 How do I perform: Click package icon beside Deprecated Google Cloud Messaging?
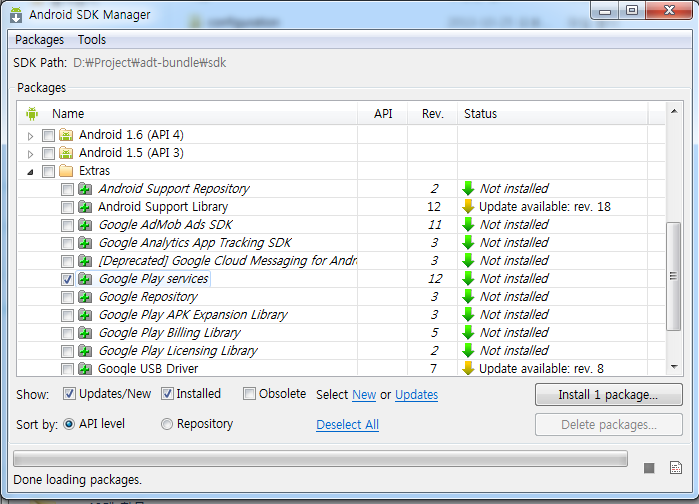[x=85, y=261]
